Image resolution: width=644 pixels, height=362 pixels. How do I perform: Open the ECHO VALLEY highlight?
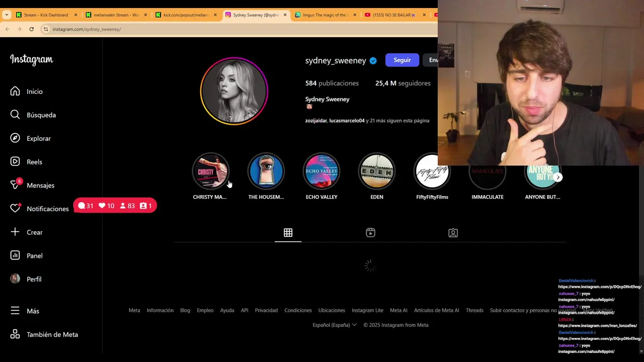[x=321, y=172]
